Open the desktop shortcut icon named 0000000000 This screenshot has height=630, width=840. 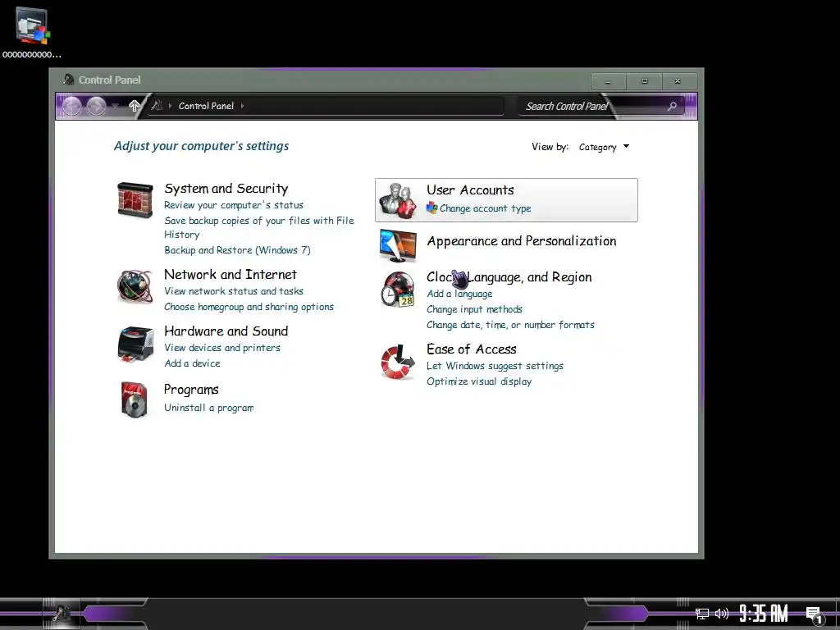tap(32, 32)
